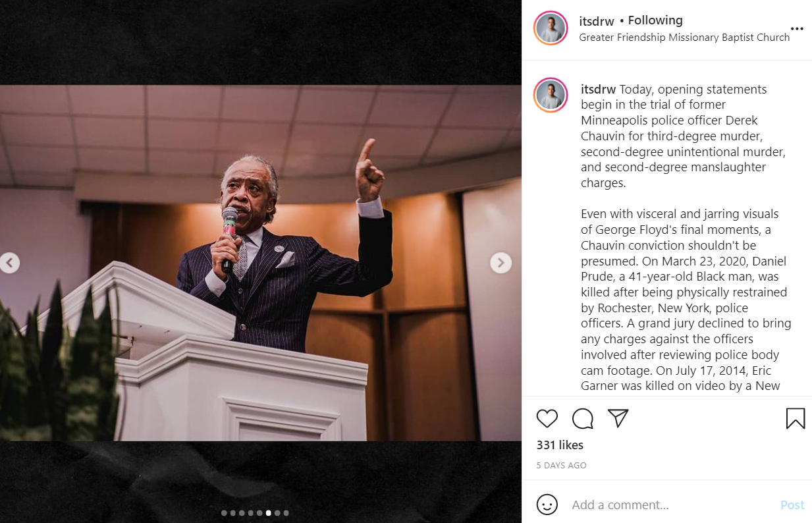Go to next carousel photo arrow
Screen dimensions: 812x523
501,263
